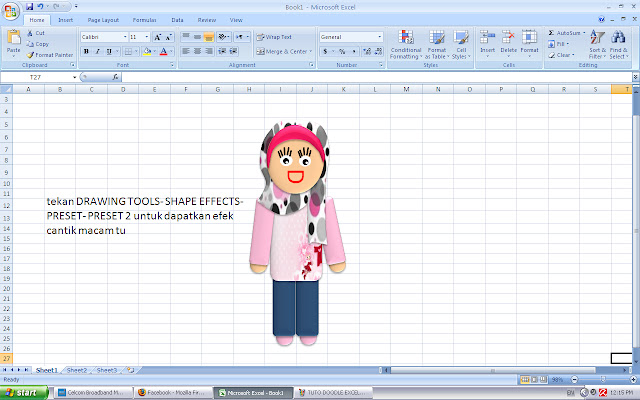Image resolution: width=640 pixels, height=400 pixels.
Task: Toggle underline formatting
Action: (x=109, y=51)
